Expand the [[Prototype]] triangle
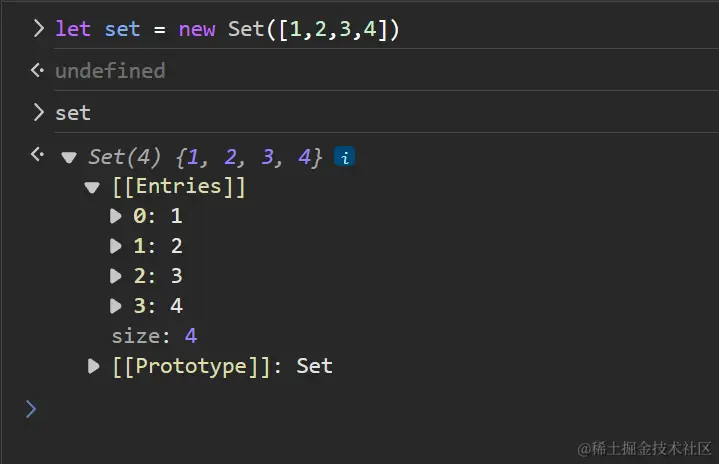This screenshot has width=719, height=464. (93, 366)
